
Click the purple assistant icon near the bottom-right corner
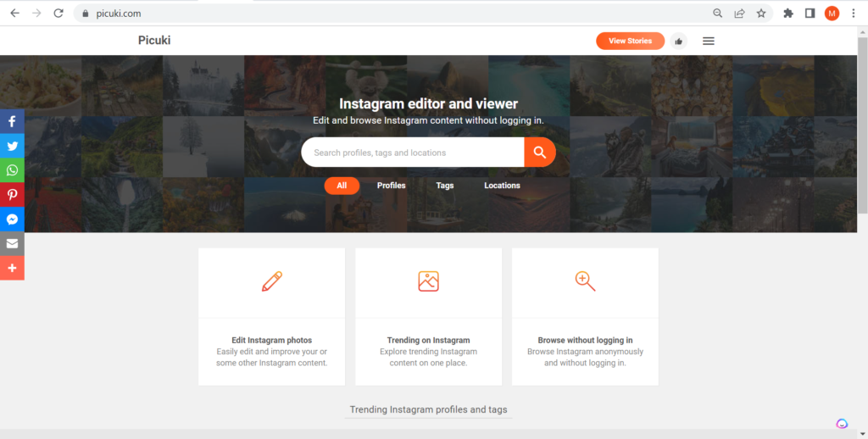click(842, 424)
